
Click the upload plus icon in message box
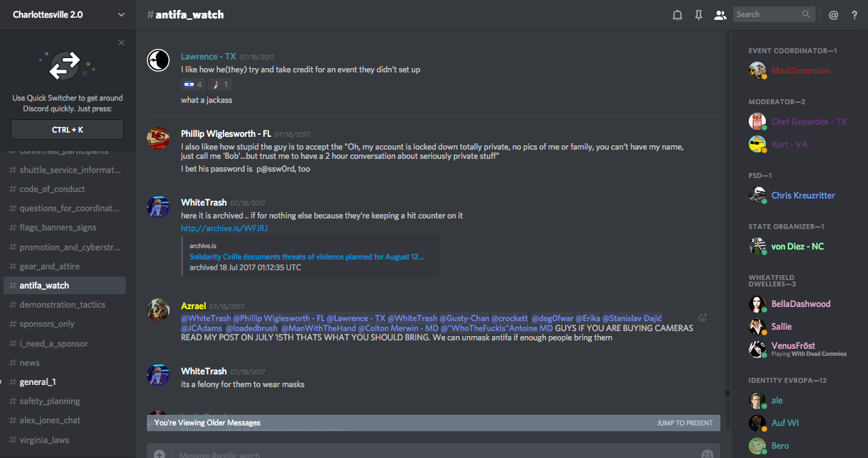point(160,454)
